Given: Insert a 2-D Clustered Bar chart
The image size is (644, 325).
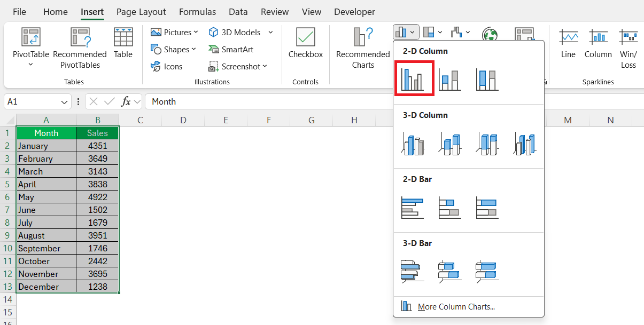Looking at the screenshot, I should coord(413,208).
